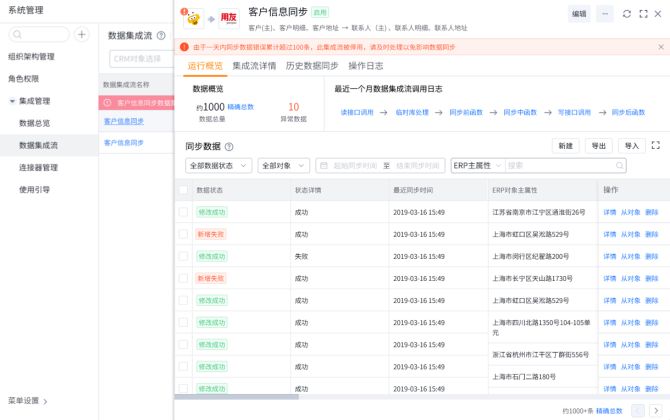Screen dimensions: 670x420
Task: Click the 精确总数 link under data overview
Action: click(x=241, y=106)
